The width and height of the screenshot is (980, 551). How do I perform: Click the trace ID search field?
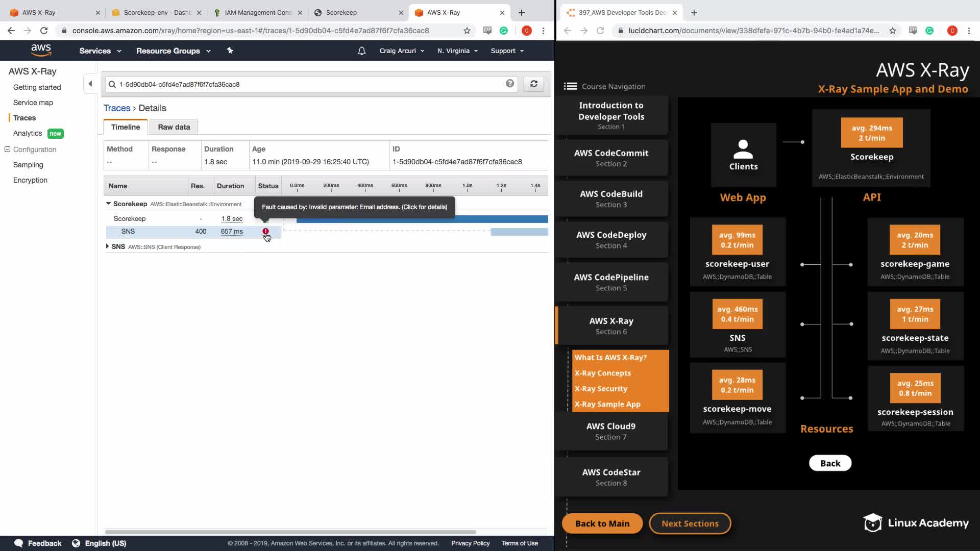pyautogui.click(x=306, y=84)
